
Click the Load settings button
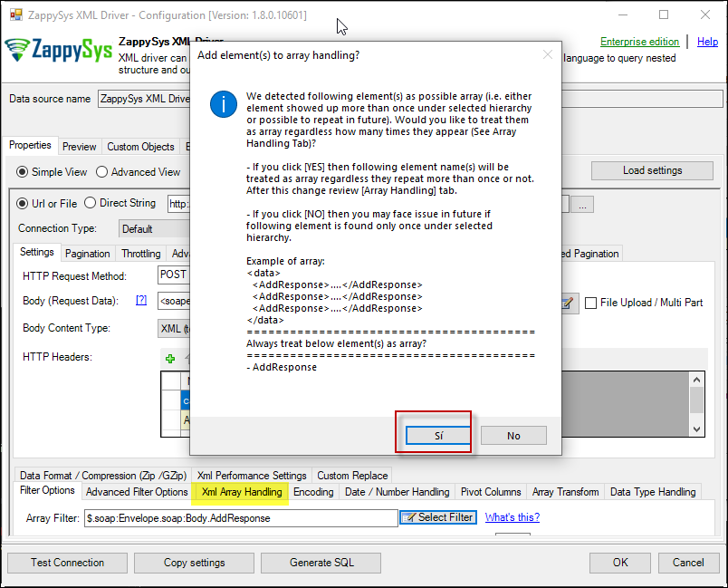click(652, 170)
